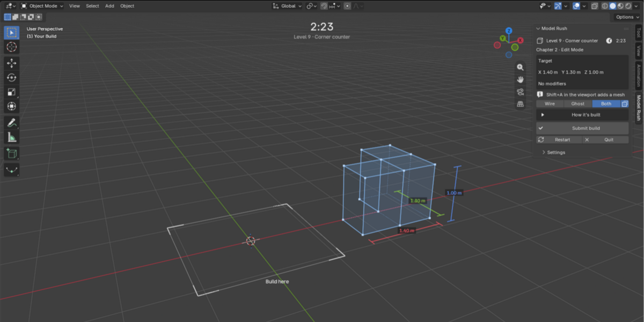Switch to material preview shading
644x322 pixels.
620,6
